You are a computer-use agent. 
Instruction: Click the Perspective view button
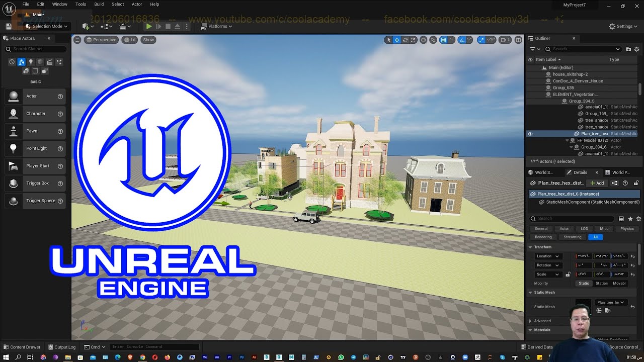pos(101,40)
